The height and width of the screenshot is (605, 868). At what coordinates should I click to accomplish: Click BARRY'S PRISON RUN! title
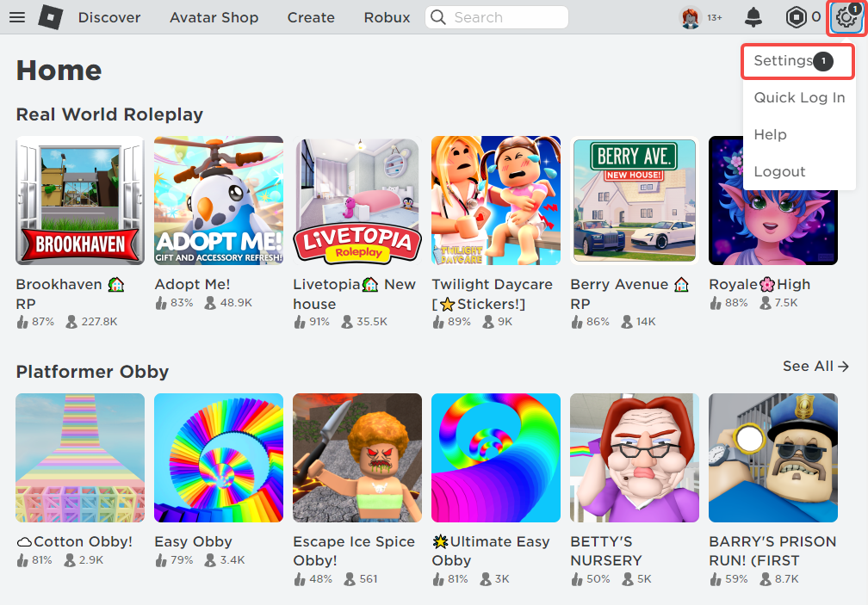click(772, 551)
